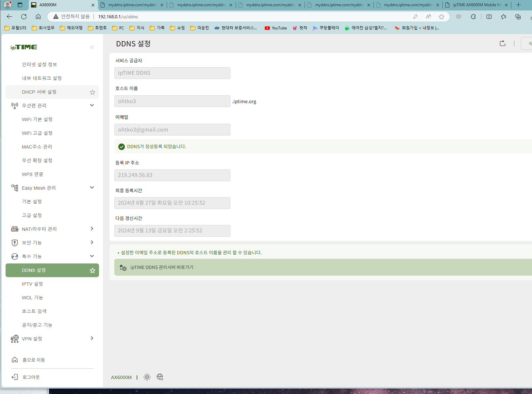Image resolution: width=532 pixels, height=394 pixels.
Task: Expand the VPN 설정 section
Action: click(92, 339)
